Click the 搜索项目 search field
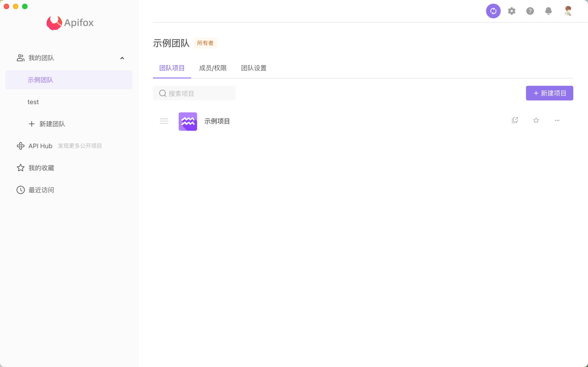This screenshot has height=367, width=588. (194, 93)
